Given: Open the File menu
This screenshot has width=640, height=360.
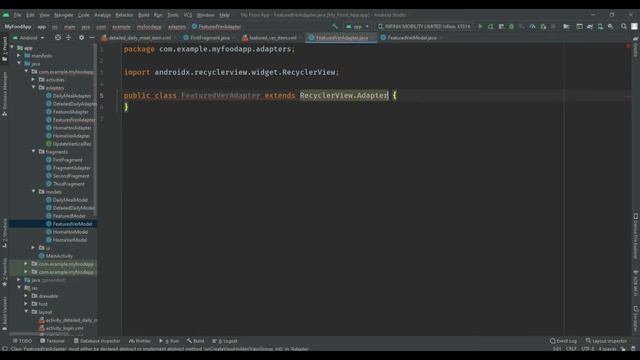Looking at the screenshot, I should [x=18, y=15].
